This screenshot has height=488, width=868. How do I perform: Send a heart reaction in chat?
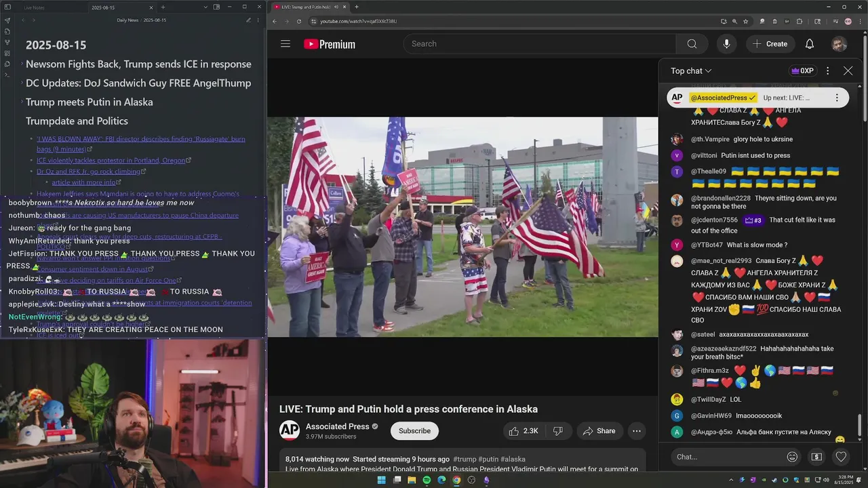tap(841, 457)
